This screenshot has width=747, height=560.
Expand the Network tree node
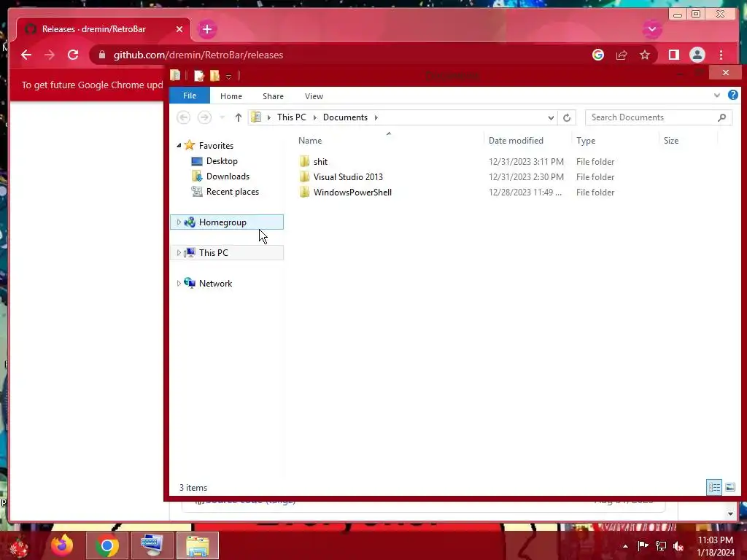(x=179, y=284)
